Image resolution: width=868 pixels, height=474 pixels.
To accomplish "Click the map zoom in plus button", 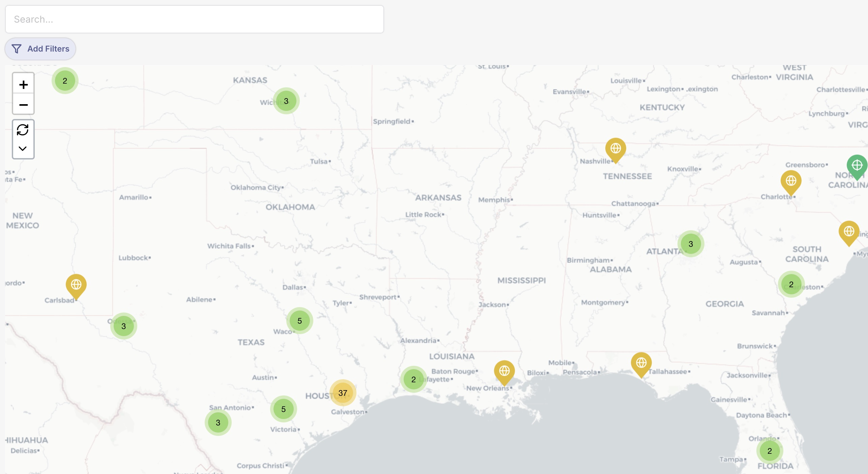I will pyautogui.click(x=23, y=84).
